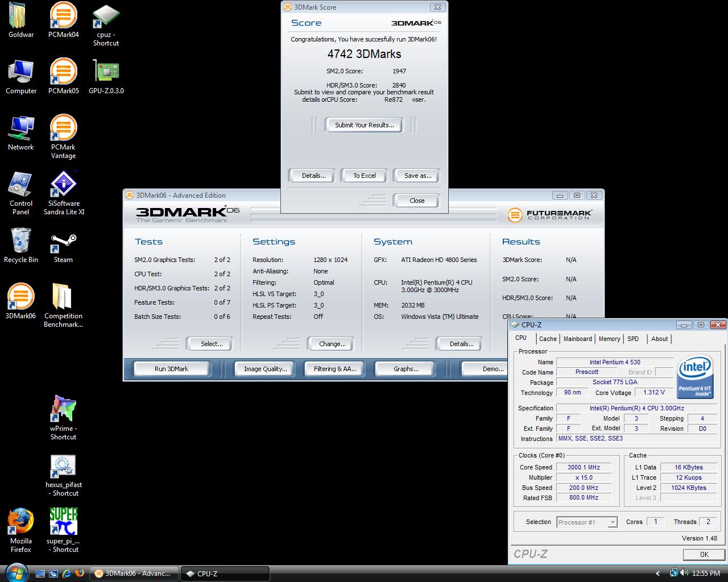
Task: Launch hexus_pifast shortcut
Action: coord(63,474)
